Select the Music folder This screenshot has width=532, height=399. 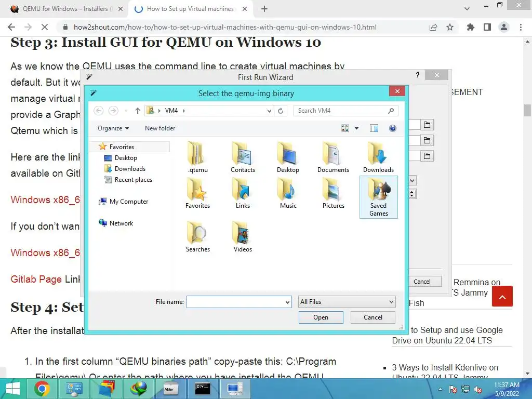tap(288, 193)
